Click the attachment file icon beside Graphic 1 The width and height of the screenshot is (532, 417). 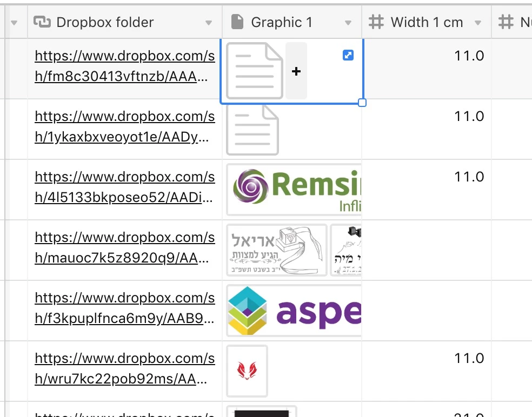tap(237, 22)
